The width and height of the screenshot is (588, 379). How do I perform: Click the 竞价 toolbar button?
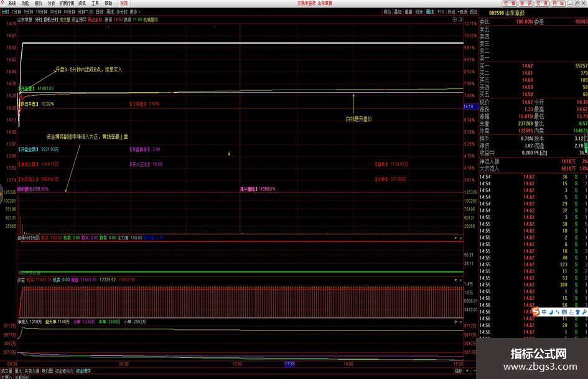[388, 12]
